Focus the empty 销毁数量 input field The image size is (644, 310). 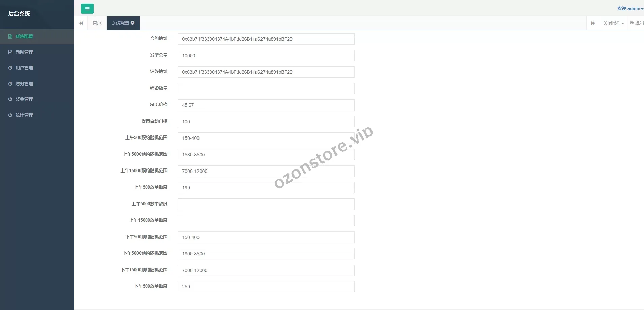click(266, 89)
